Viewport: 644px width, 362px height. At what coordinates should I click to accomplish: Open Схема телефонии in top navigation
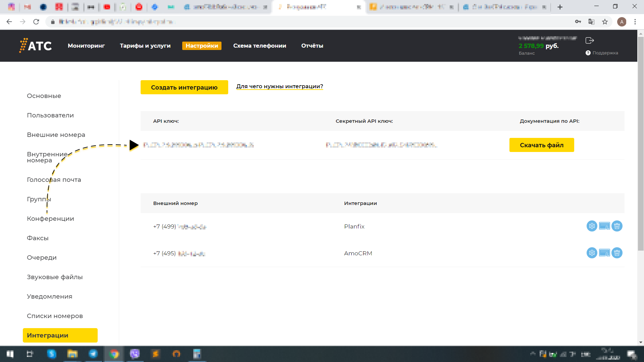pyautogui.click(x=259, y=46)
